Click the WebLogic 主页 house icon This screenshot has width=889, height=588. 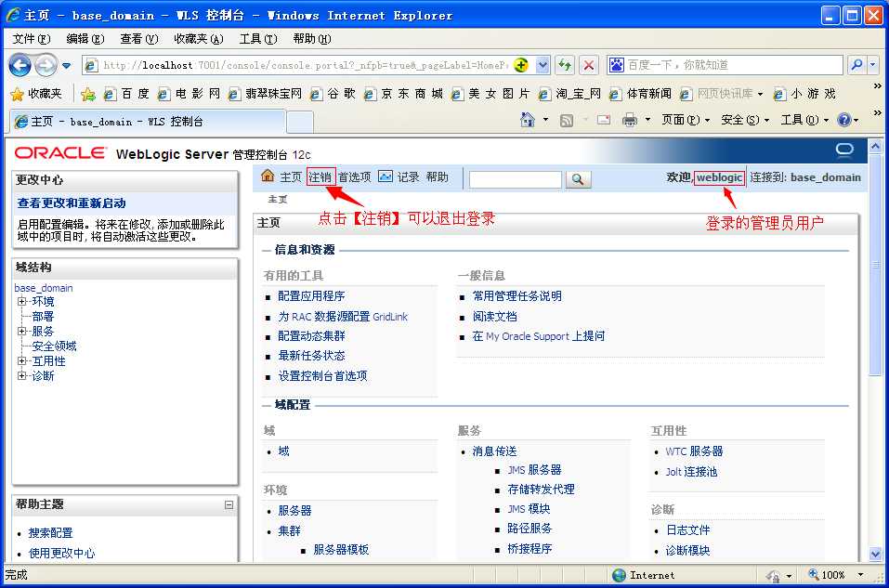[268, 176]
